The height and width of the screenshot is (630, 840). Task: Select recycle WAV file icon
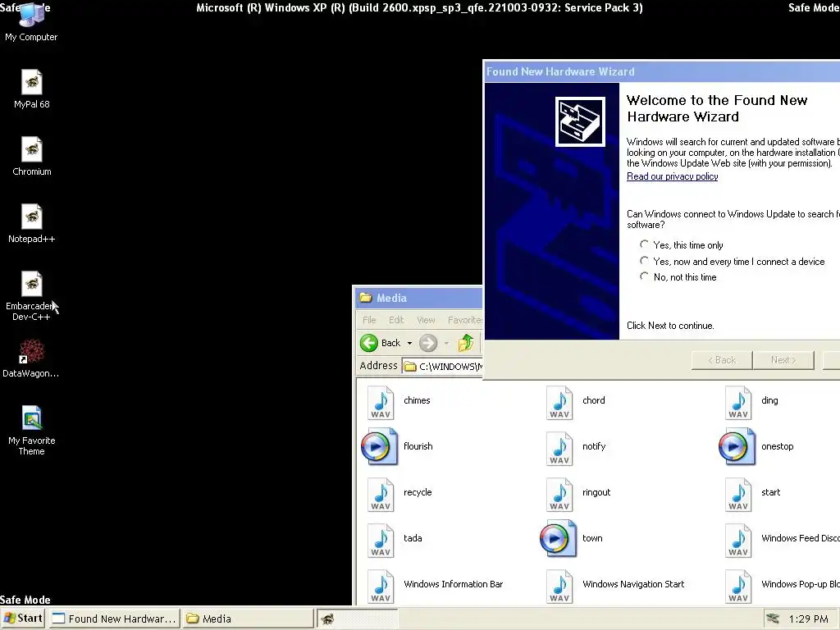tap(381, 495)
